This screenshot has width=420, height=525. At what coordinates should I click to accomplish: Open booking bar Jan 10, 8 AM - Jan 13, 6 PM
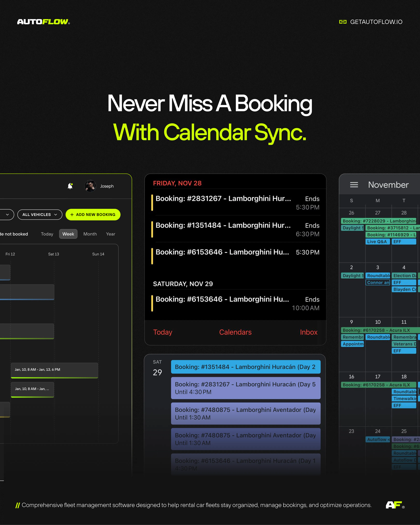(55, 370)
